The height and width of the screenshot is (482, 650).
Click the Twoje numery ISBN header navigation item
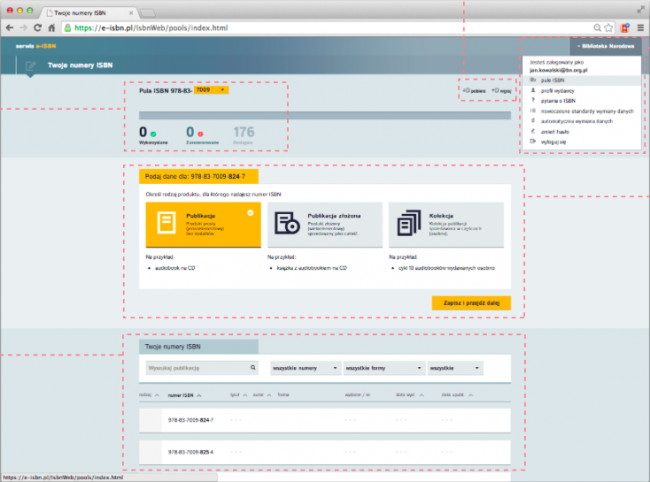[80, 65]
